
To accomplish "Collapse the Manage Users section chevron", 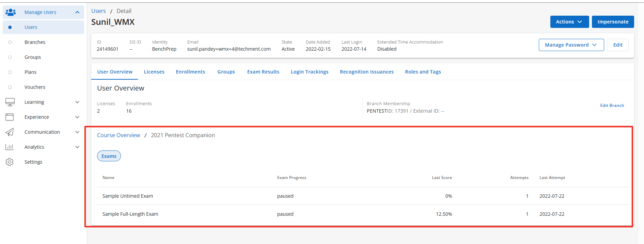I will pos(77,12).
